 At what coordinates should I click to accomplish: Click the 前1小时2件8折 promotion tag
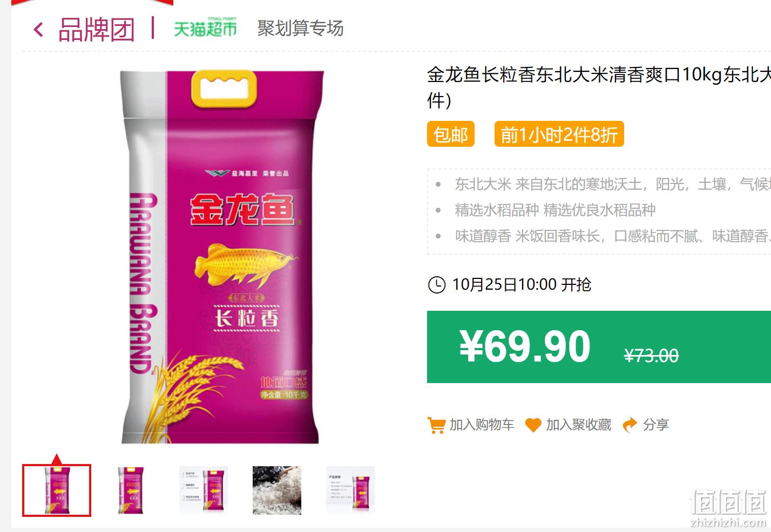coord(559,134)
